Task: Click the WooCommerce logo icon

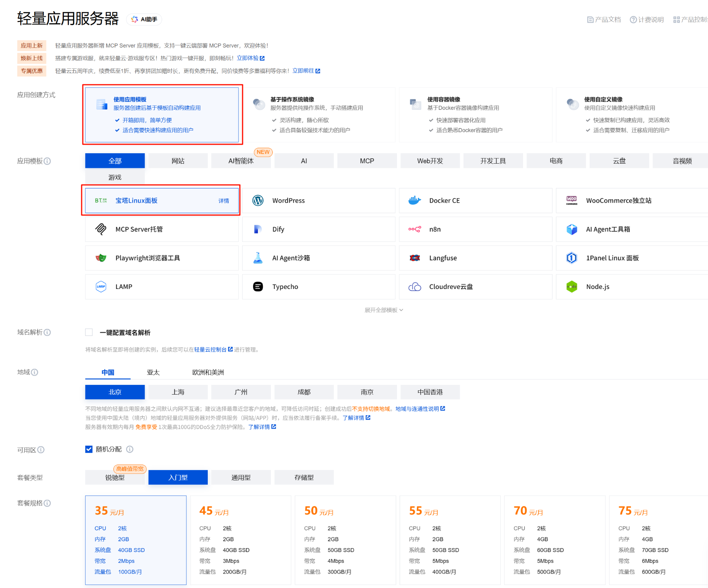Action: (571, 200)
